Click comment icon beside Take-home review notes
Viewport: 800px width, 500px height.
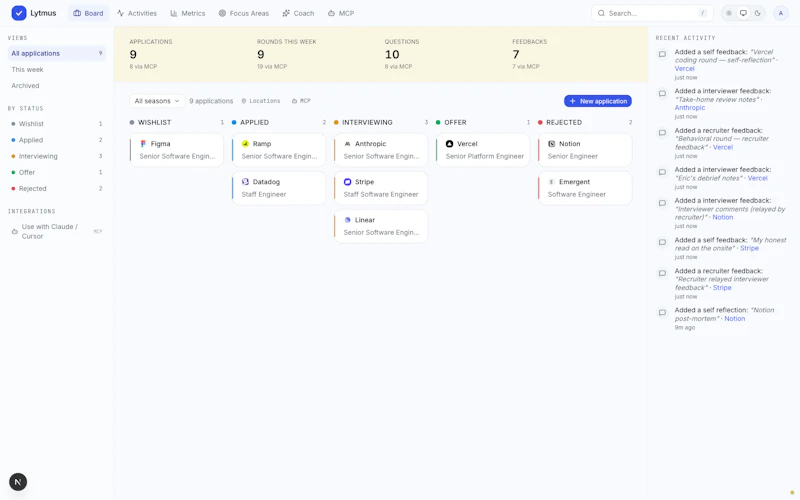click(662, 93)
